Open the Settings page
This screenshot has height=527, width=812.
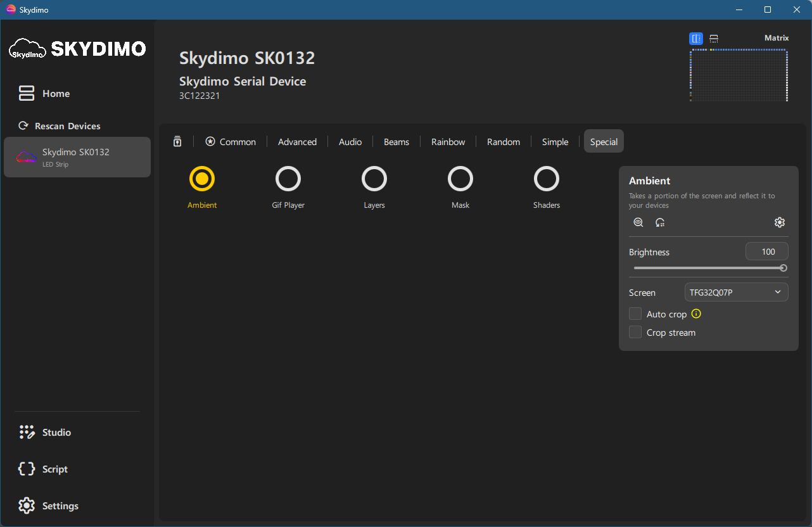[x=60, y=506]
